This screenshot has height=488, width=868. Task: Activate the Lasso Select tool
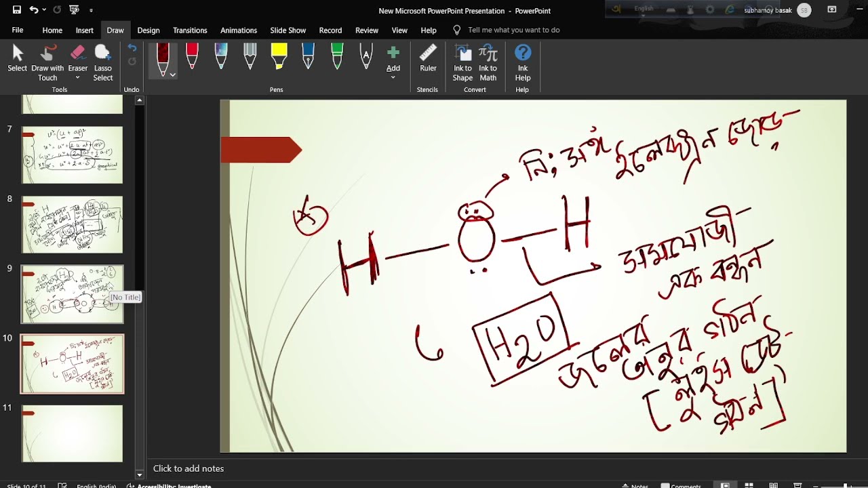[102, 62]
